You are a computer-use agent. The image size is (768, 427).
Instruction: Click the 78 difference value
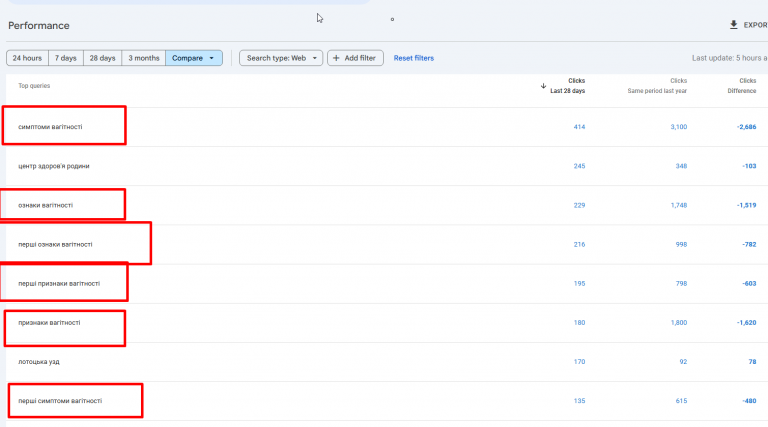point(752,362)
